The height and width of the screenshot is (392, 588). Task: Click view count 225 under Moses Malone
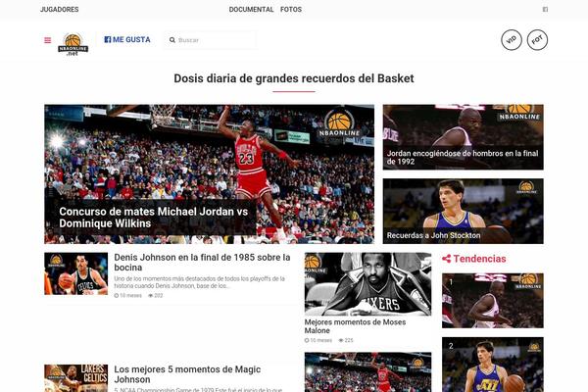coord(346,341)
